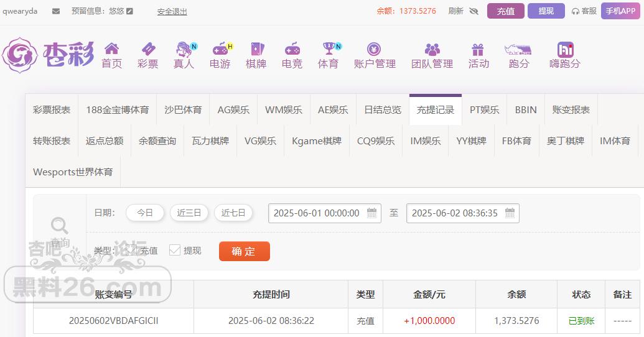Image resolution: width=644 pixels, height=337 pixels.
Task: Toggle balance visibility eye icon
Action: (x=474, y=11)
